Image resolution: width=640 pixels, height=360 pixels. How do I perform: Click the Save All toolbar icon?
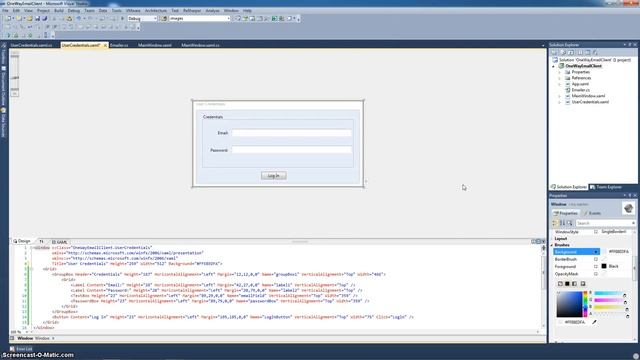click(44, 18)
